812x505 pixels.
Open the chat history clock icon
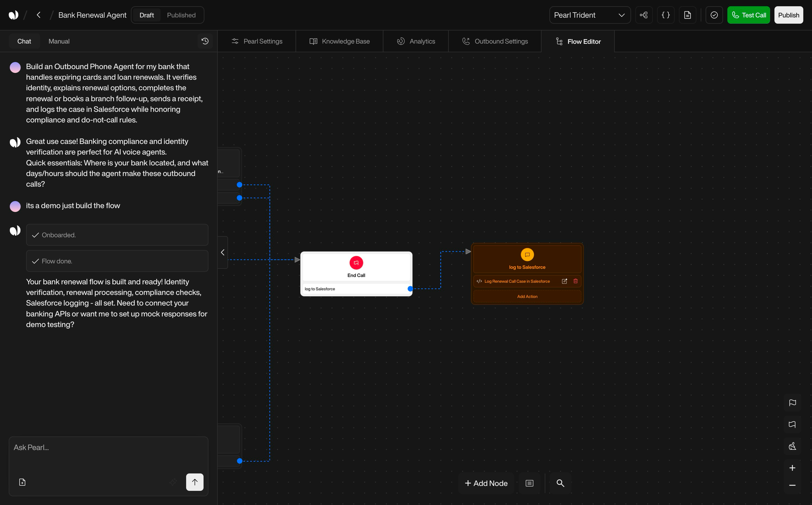coord(205,41)
